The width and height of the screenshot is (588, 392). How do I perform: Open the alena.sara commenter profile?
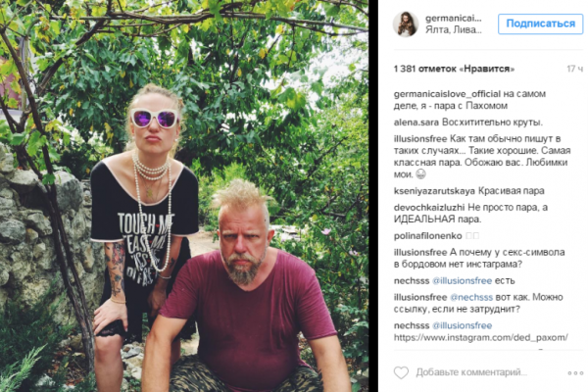(416, 122)
